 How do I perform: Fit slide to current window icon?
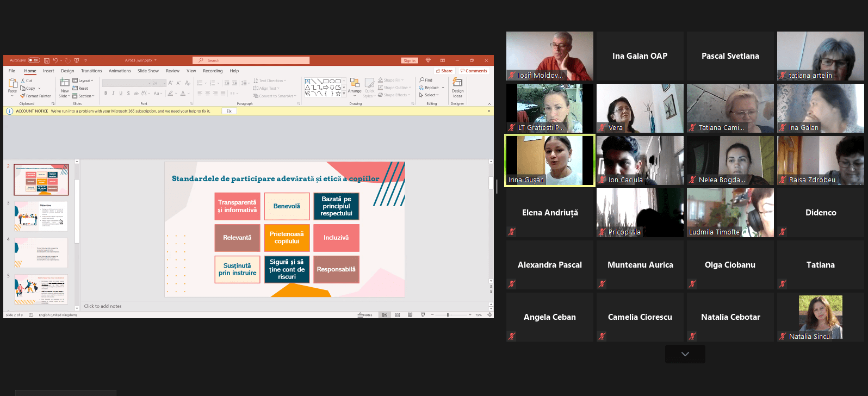tap(489, 315)
